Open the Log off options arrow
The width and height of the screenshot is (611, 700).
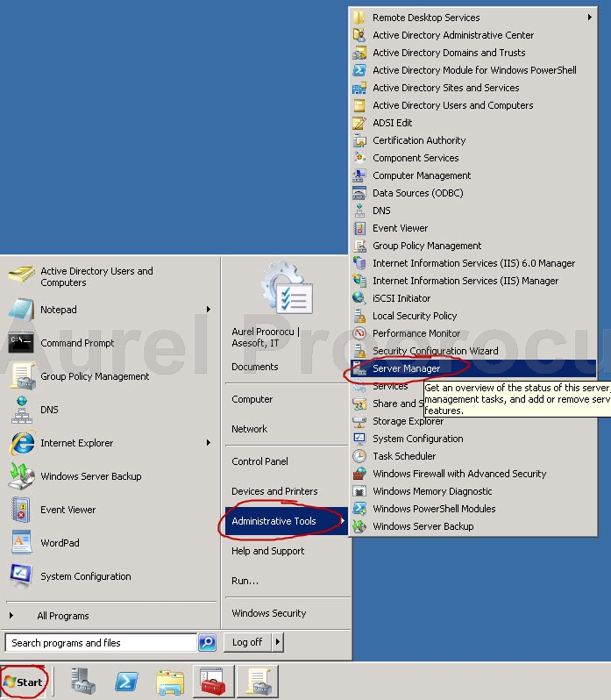[x=278, y=642]
